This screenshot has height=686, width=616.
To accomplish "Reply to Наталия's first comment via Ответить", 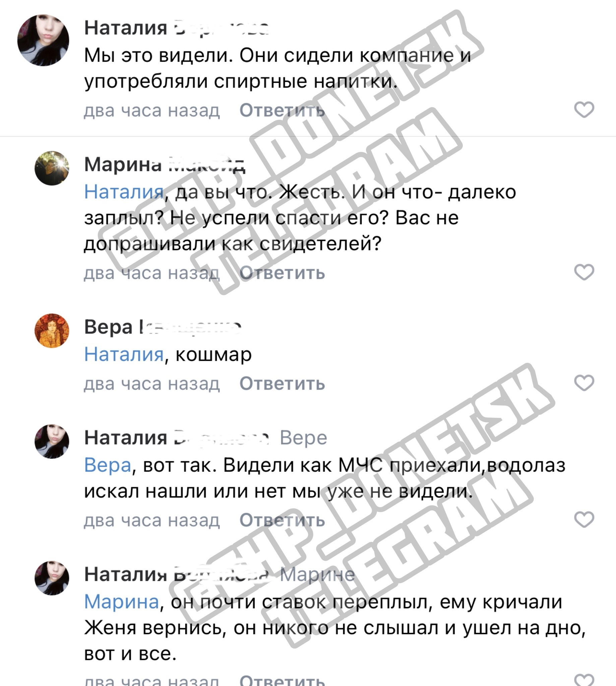I will coord(282,110).
